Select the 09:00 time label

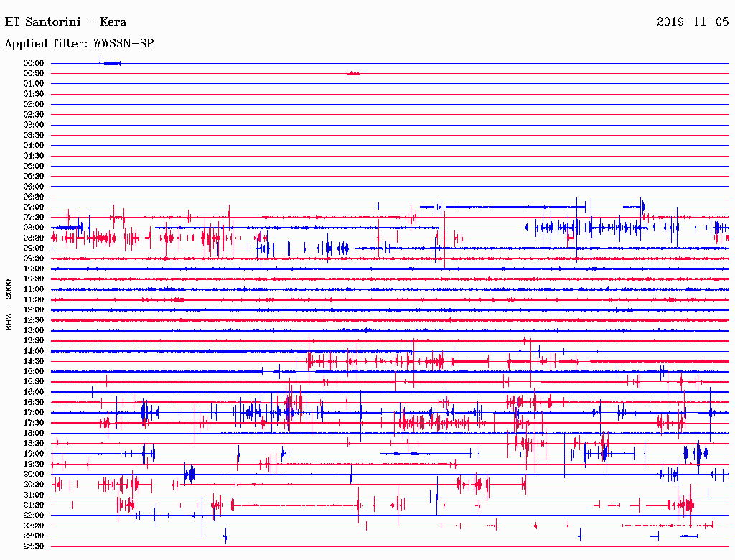click(x=33, y=248)
